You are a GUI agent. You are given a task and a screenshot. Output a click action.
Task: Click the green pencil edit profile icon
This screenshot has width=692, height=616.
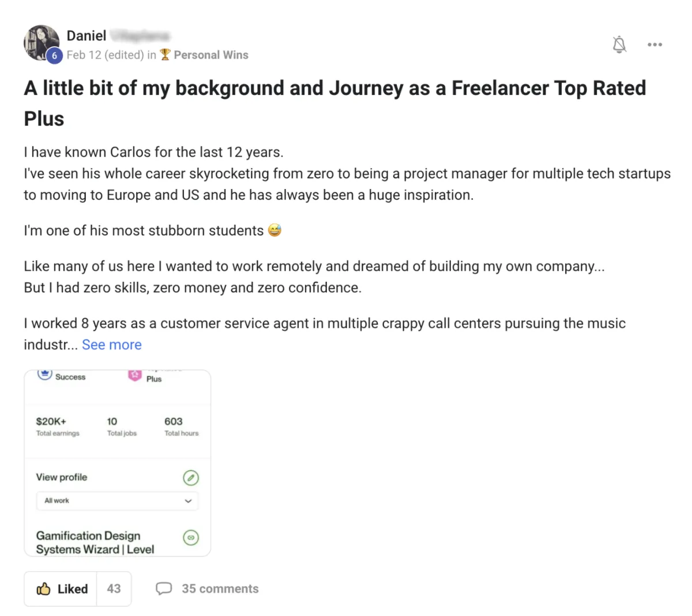coord(191,478)
